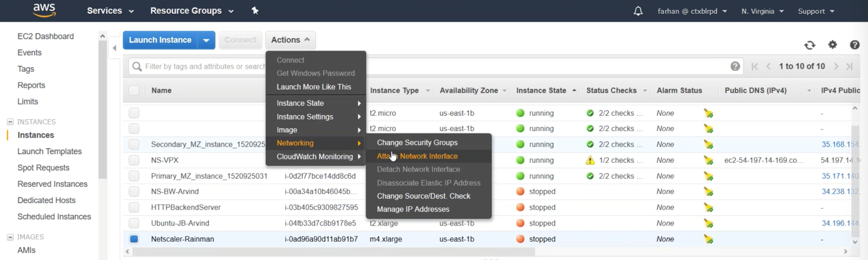
Task: Click the Launch Instance button
Action: [x=160, y=40]
